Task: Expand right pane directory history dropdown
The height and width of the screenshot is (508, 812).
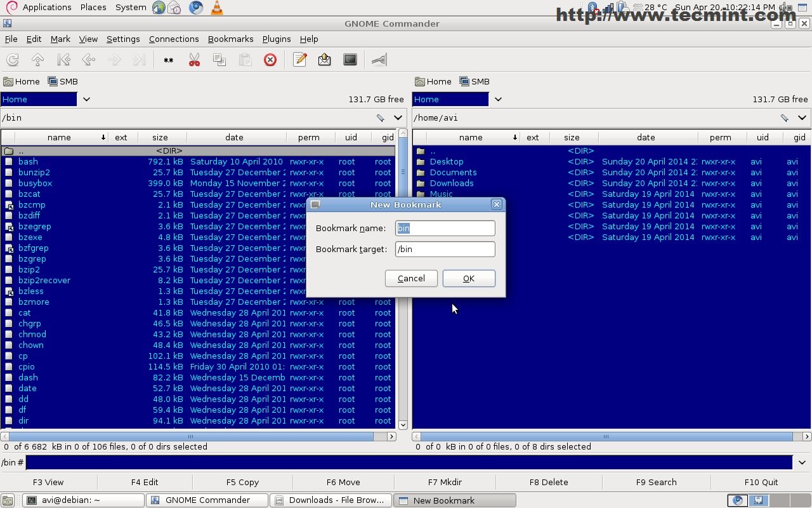Action: click(x=802, y=117)
